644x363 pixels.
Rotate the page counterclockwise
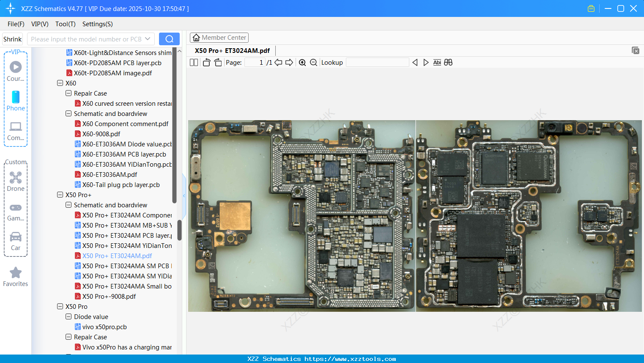206,63
